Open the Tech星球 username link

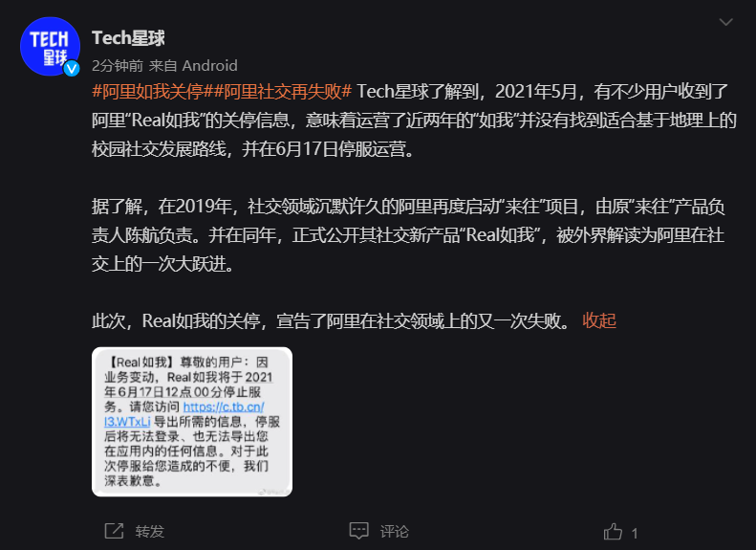point(128,37)
